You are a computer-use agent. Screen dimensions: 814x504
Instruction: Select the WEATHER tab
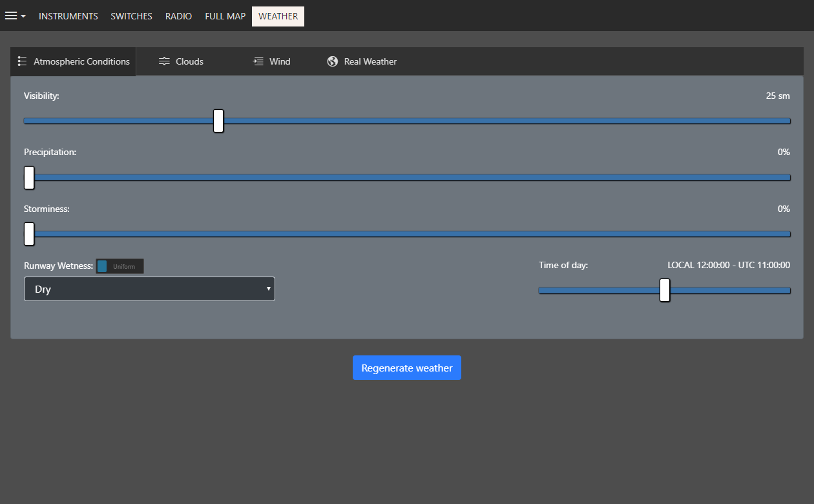(x=278, y=16)
